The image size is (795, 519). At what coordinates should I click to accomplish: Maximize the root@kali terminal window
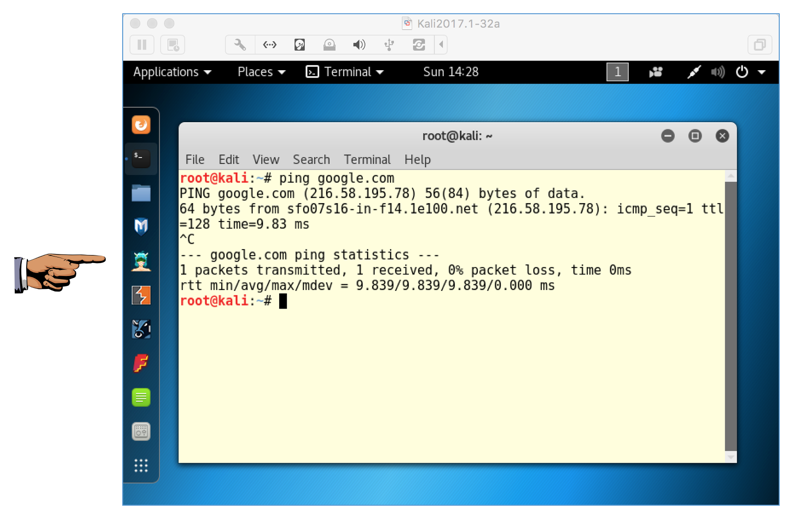[x=695, y=136]
